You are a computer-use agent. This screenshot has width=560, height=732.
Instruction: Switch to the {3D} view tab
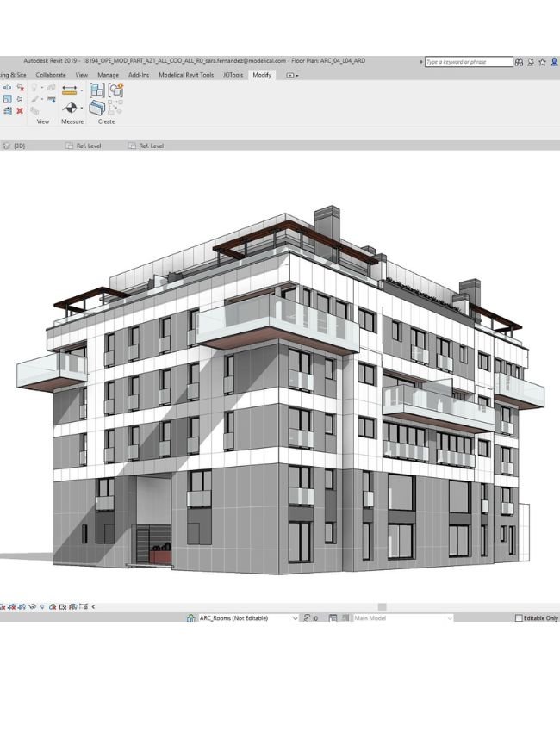[x=14, y=146]
